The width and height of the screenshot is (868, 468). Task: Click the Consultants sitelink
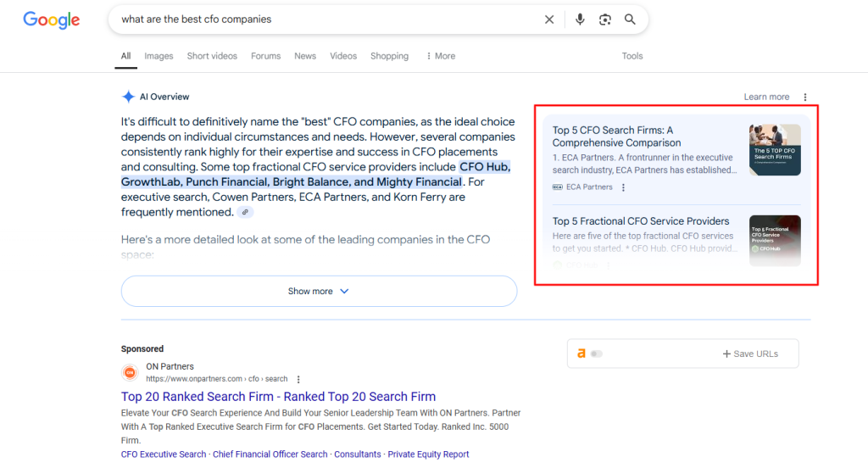358,454
